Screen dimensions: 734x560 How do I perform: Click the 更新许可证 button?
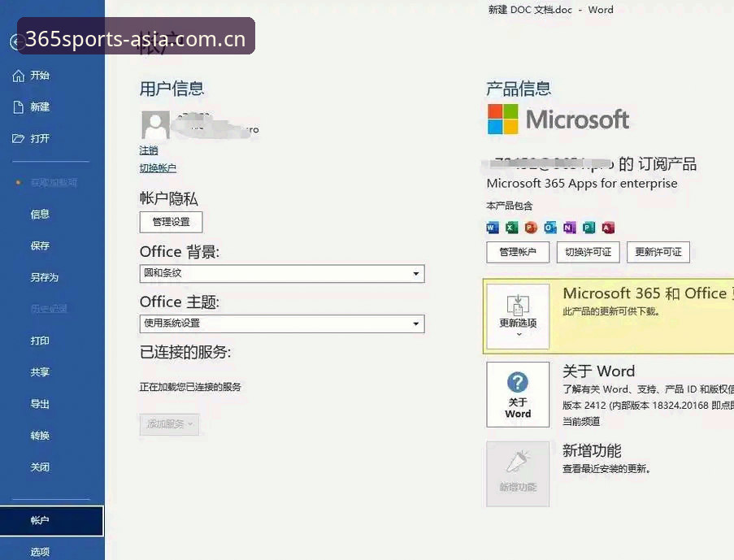[658, 252]
